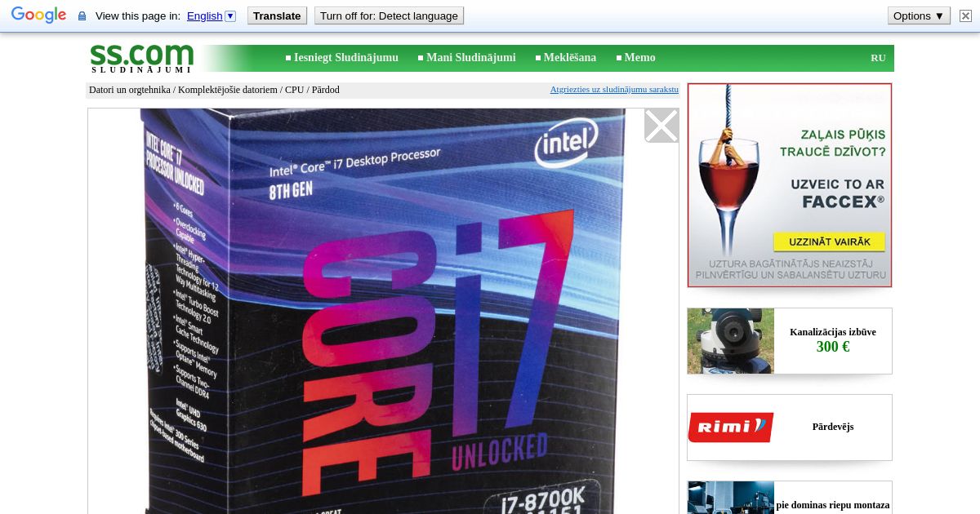Click the Google logo in translate bar

tap(38, 16)
